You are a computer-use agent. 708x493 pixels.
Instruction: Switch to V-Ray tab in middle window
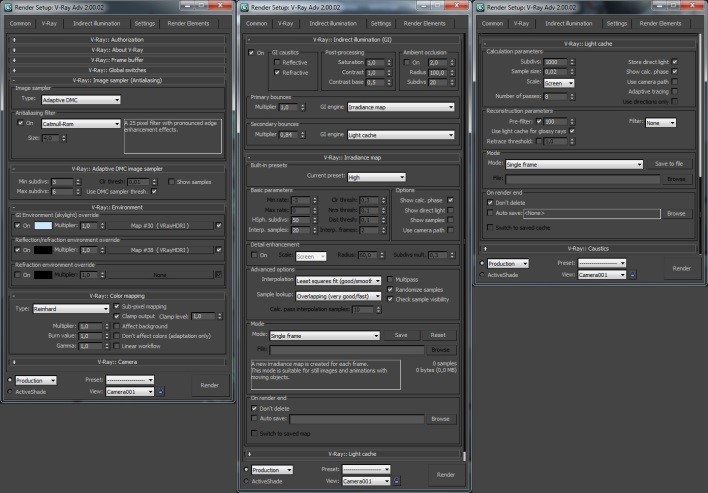point(285,23)
